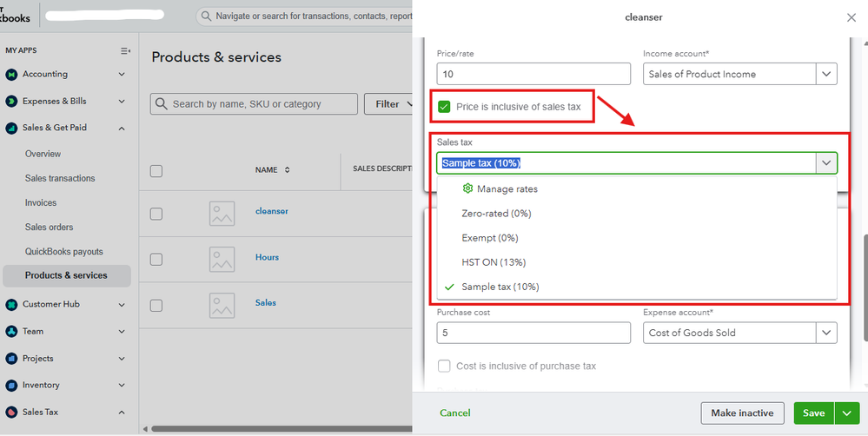Viewport: 868px width, 436px height.
Task: Click the Sales & Get Paid icon
Action: tap(11, 128)
